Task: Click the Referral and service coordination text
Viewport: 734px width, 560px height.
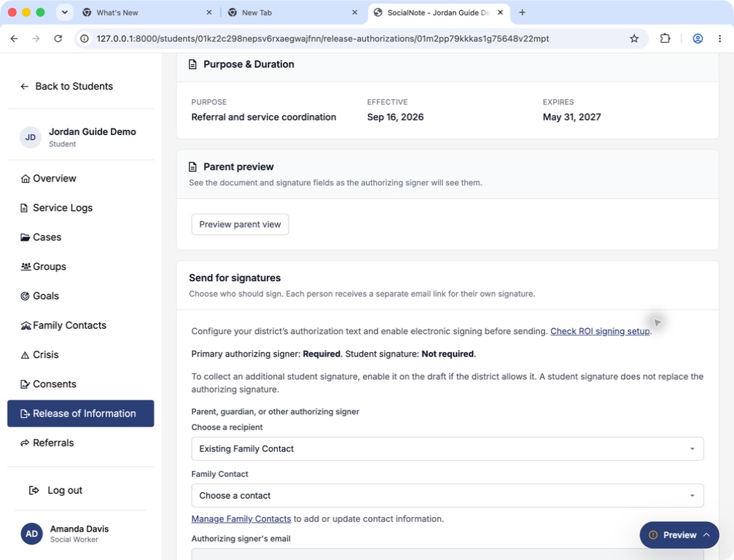Action: [x=264, y=117]
